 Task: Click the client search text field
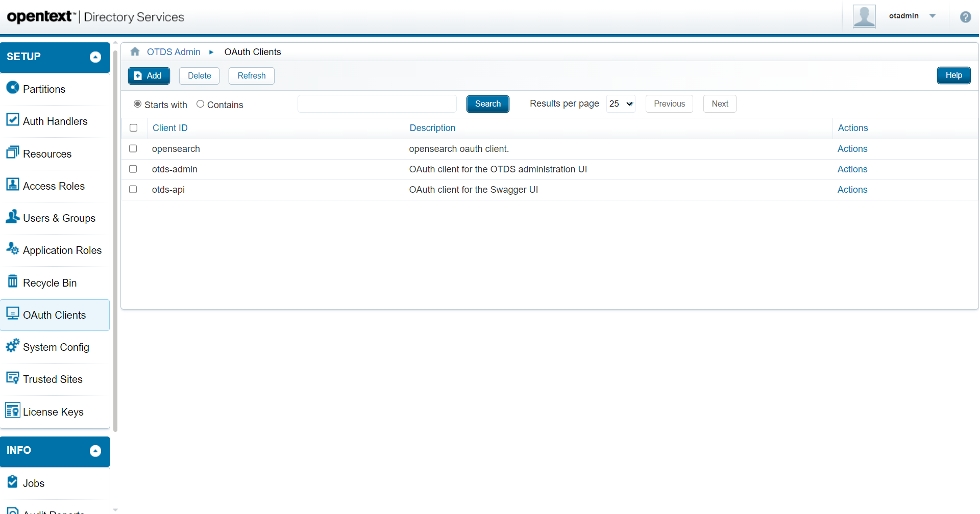tap(377, 104)
